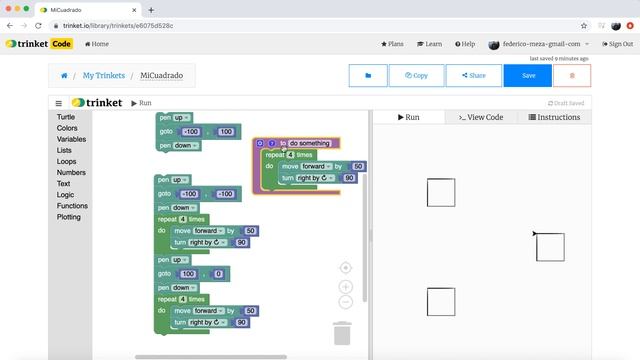Open the right by dropdown in function block

(x=315, y=178)
